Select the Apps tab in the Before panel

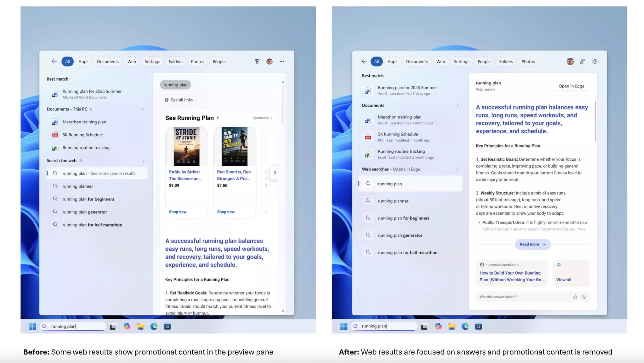[x=83, y=61]
